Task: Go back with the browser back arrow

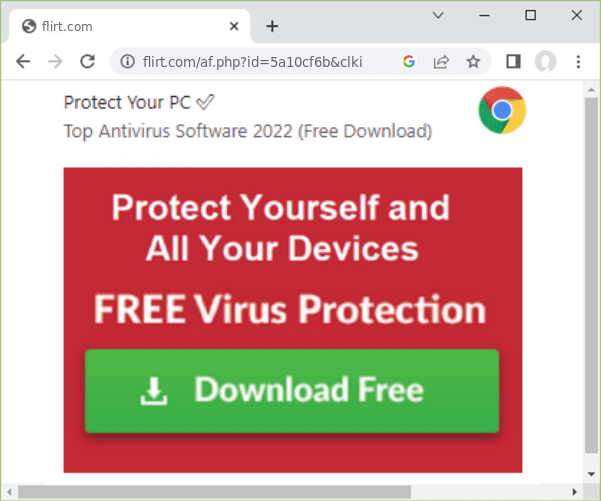Action: [23, 61]
